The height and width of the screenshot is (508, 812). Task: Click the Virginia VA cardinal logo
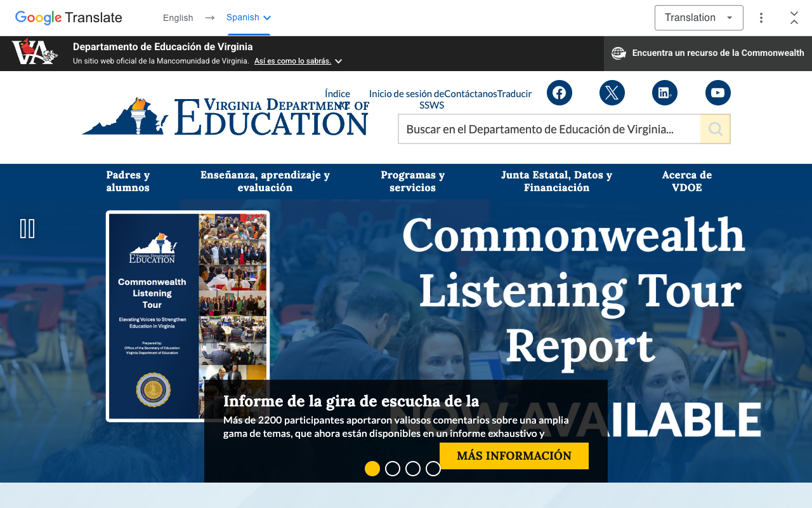(x=35, y=52)
